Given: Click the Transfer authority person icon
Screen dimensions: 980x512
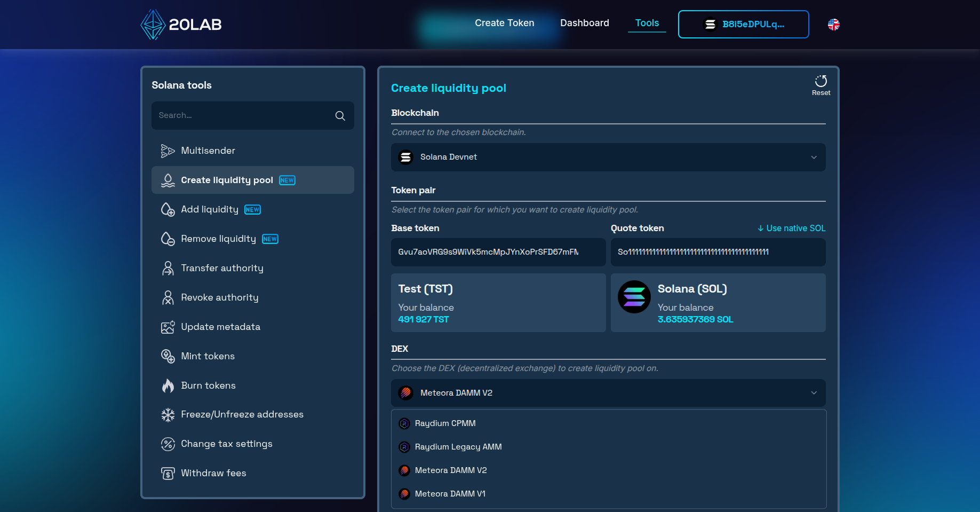Looking at the screenshot, I should (168, 269).
